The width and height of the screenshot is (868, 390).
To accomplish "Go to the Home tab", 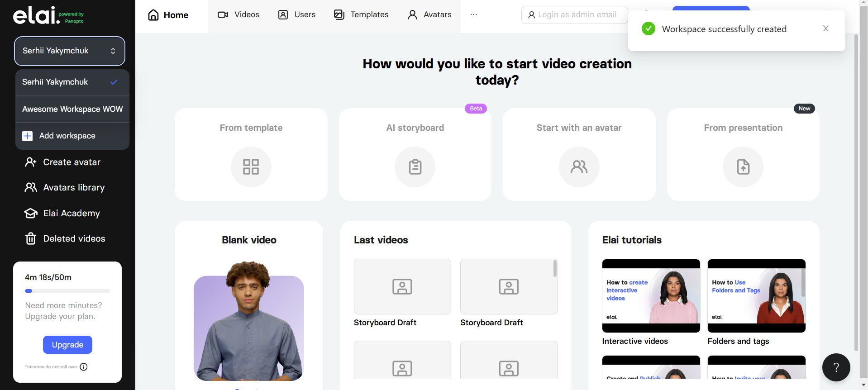I will point(168,15).
